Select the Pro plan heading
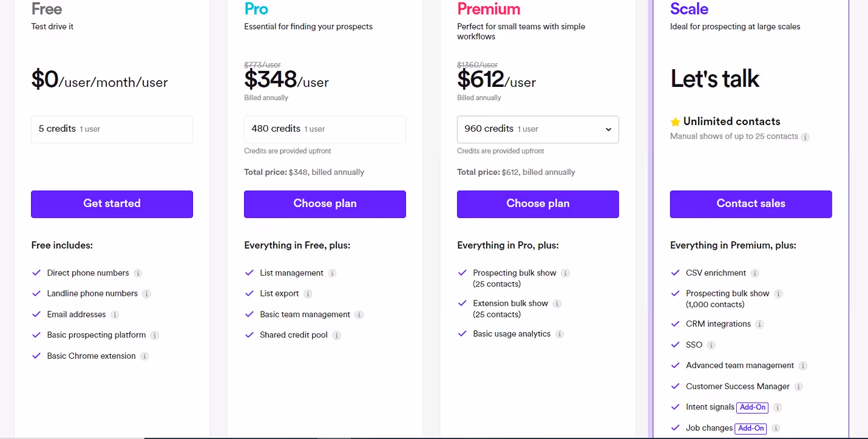Screen dimensions: 868x439 (x=256, y=9)
